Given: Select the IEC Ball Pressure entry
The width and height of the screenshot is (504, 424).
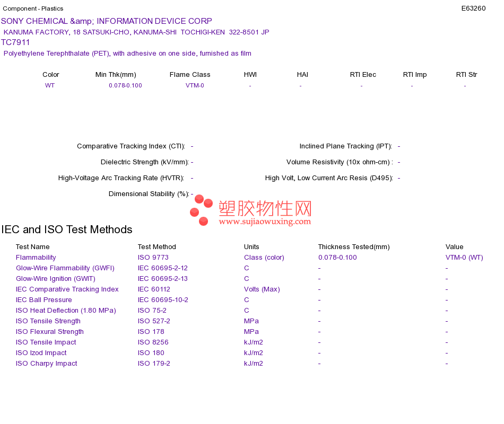Looking at the screenshot, I should pos(44,300).
